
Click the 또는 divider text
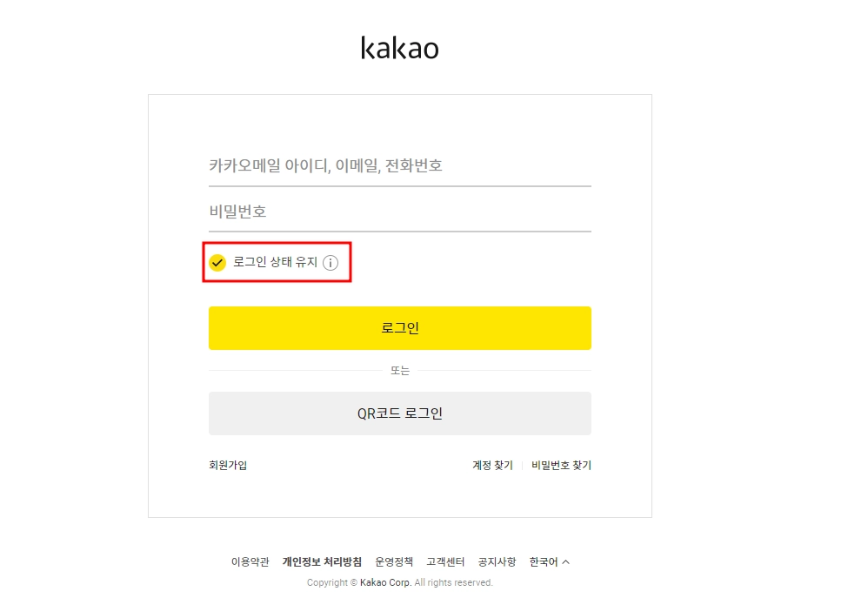pyautogui.click(x=399, y=371)
